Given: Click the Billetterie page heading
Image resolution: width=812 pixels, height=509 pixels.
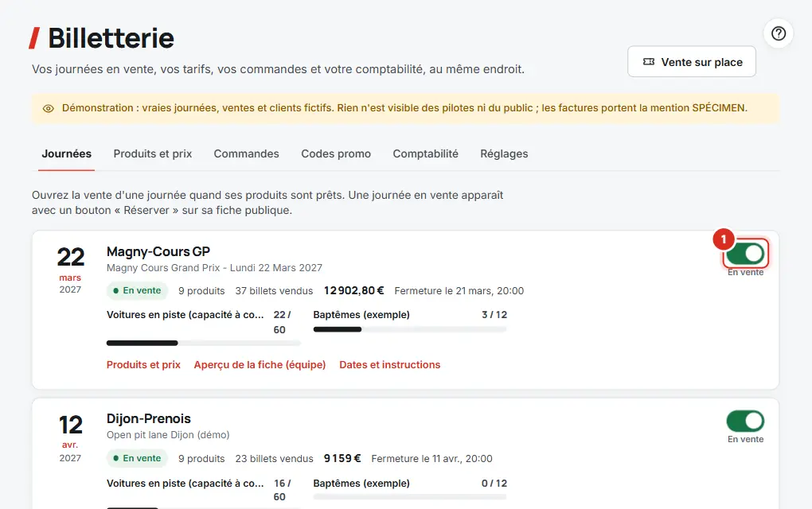Looking at the screenshot, I should [x=111, y=38].
